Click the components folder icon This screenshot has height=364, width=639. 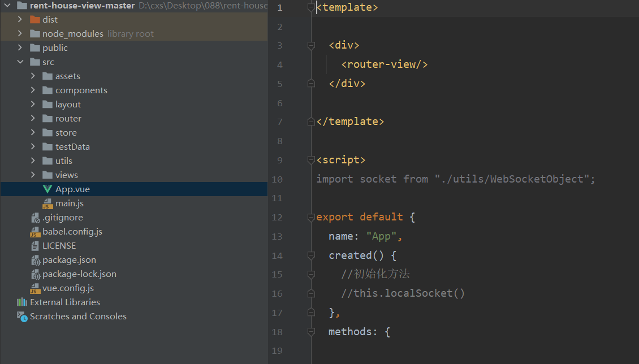click(x=48, y=90)
